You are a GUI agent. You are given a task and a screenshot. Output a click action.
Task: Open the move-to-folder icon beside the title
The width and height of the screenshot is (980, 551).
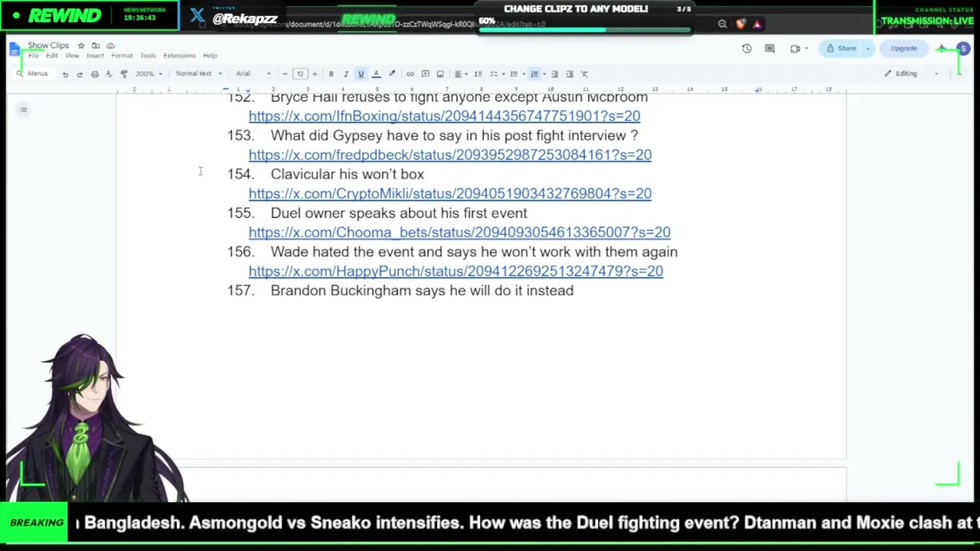coord(96,46)
